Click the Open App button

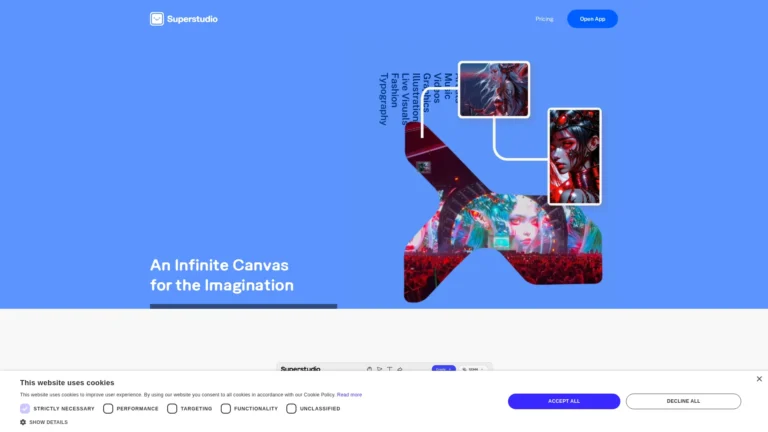pos(592,19)
